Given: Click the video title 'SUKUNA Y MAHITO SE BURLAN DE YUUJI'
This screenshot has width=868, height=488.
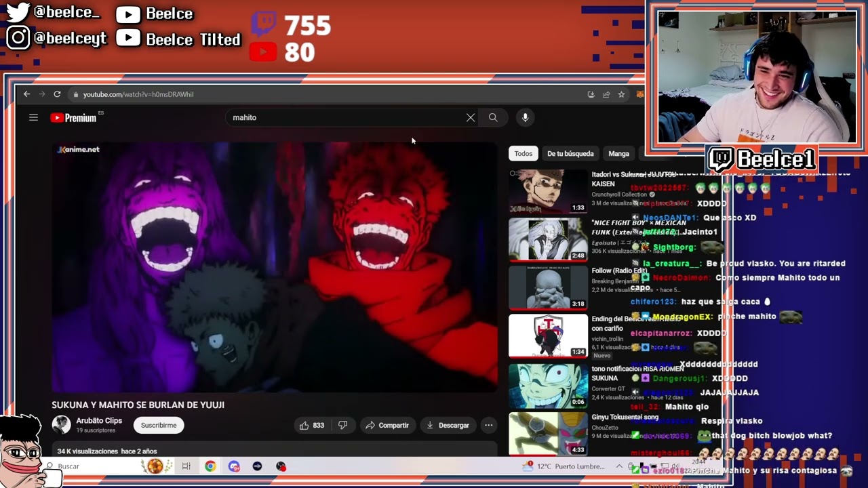Looking at the screenshot, I should 138,405.
